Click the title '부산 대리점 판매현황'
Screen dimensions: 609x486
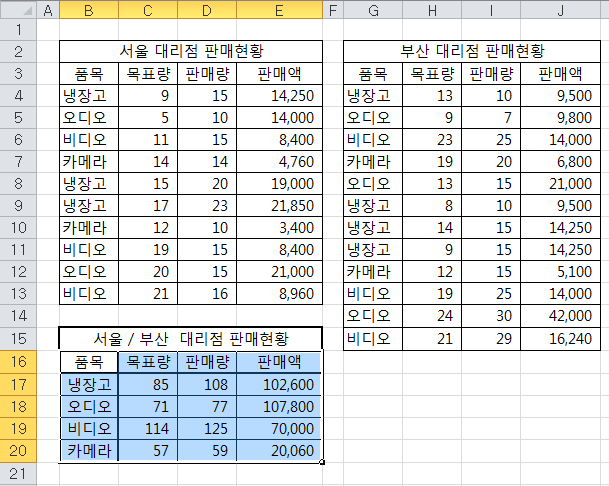pyautogui.click(x=472, y=51)
